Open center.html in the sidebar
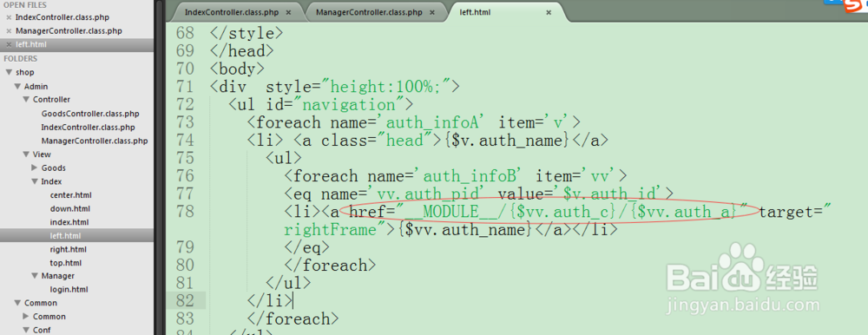 (70, 195)
